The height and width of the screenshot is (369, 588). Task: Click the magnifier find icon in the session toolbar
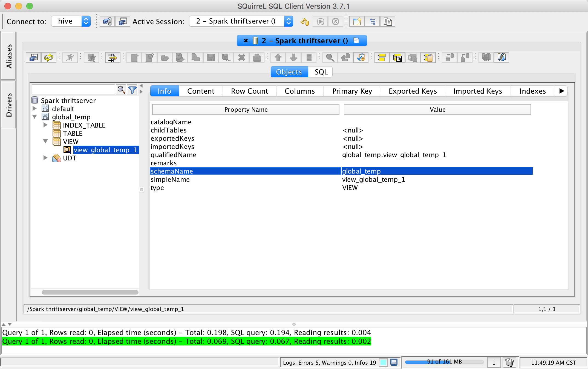(x=330, y=57)
